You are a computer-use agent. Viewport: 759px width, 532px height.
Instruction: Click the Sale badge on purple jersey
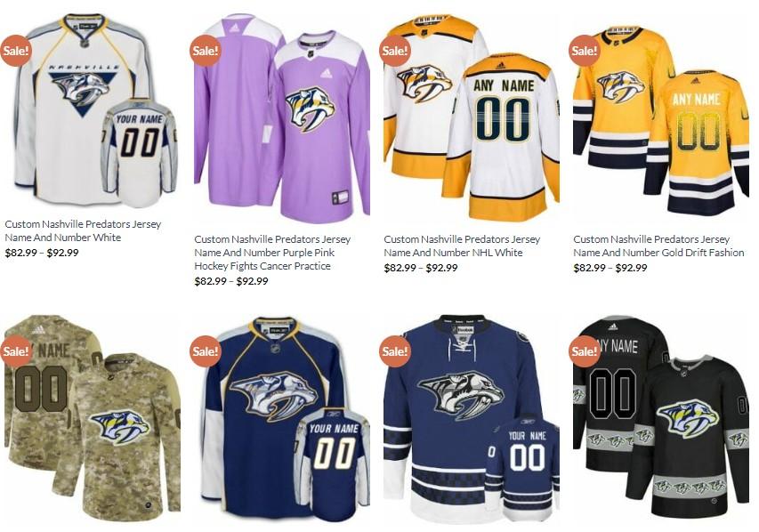pos(206,50)
